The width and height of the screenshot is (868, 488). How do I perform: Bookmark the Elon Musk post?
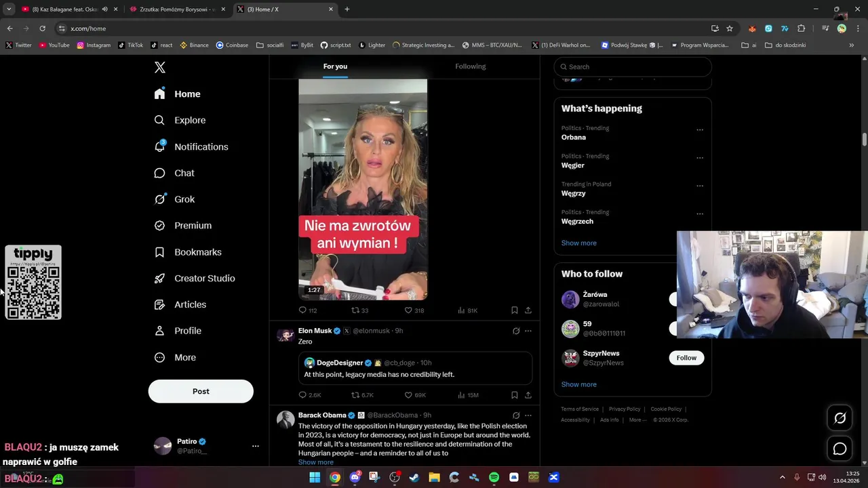[x=514, y=395]
